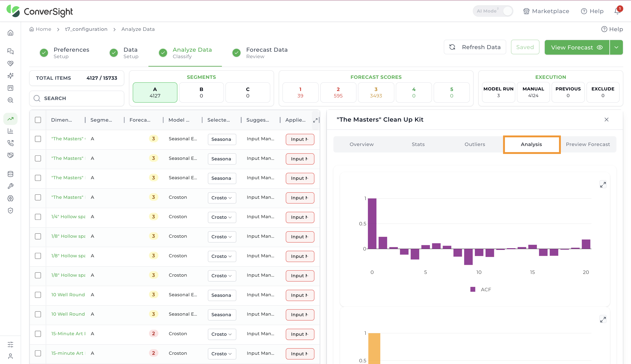
Task: Click the handshake shield sidebar icon
Action: click(11, 155)
